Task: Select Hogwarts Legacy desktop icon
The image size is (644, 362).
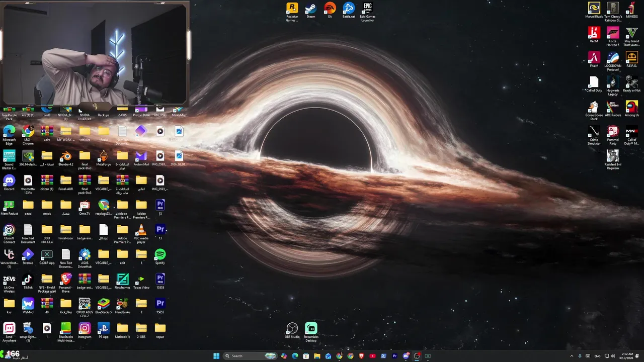Action: tap(612, 85)
